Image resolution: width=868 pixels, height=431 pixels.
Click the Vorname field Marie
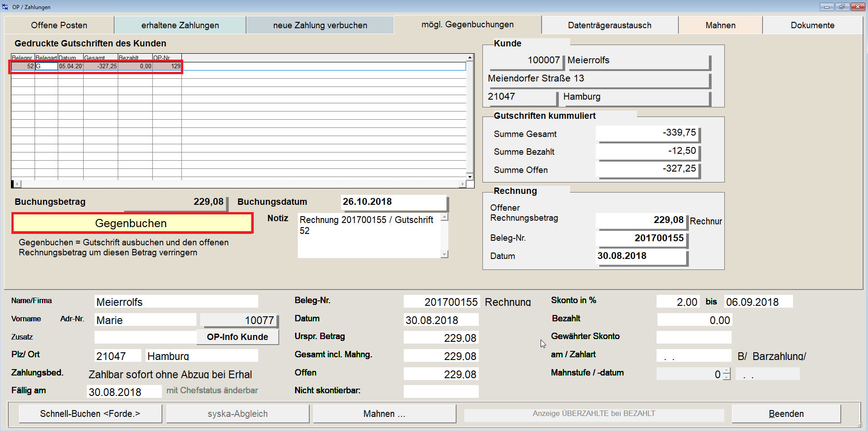pos(146,320)
